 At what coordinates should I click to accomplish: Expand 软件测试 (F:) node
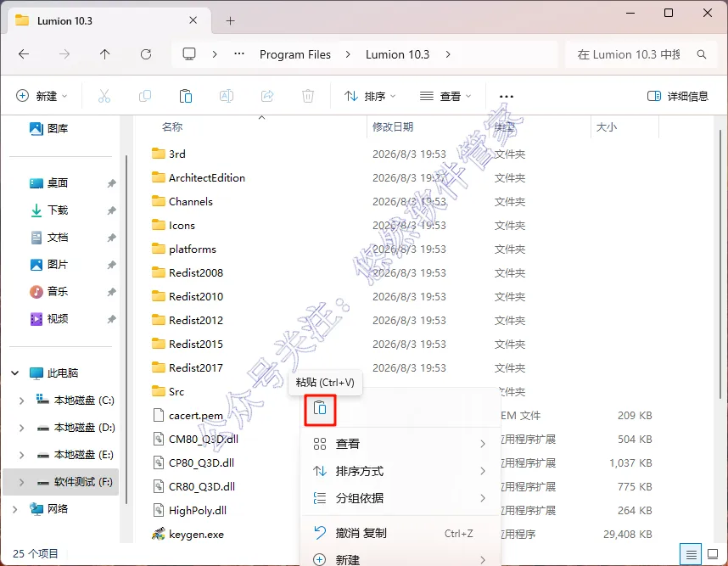pyautogui.click(x=21, y=482)
